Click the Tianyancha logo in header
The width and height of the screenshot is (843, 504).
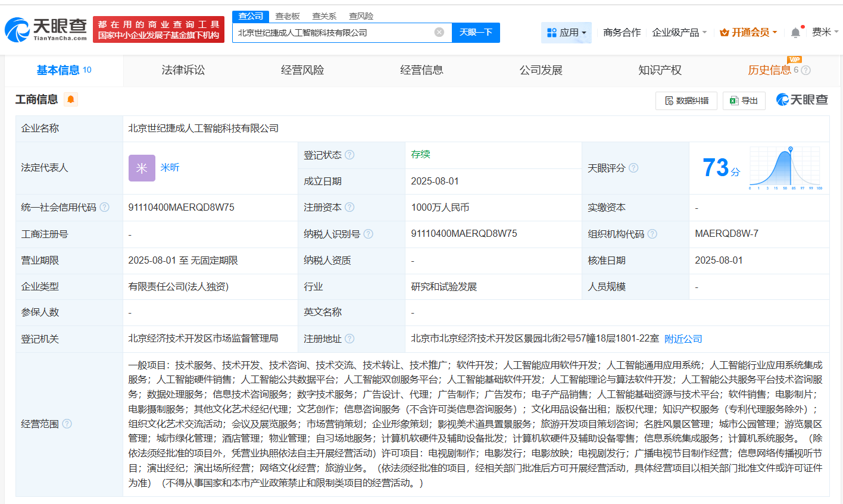[x=46, y=29]
